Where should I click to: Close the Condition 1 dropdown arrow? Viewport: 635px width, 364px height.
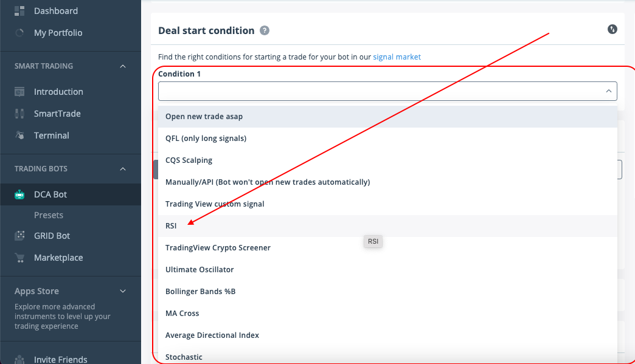(x=608, y=91)
